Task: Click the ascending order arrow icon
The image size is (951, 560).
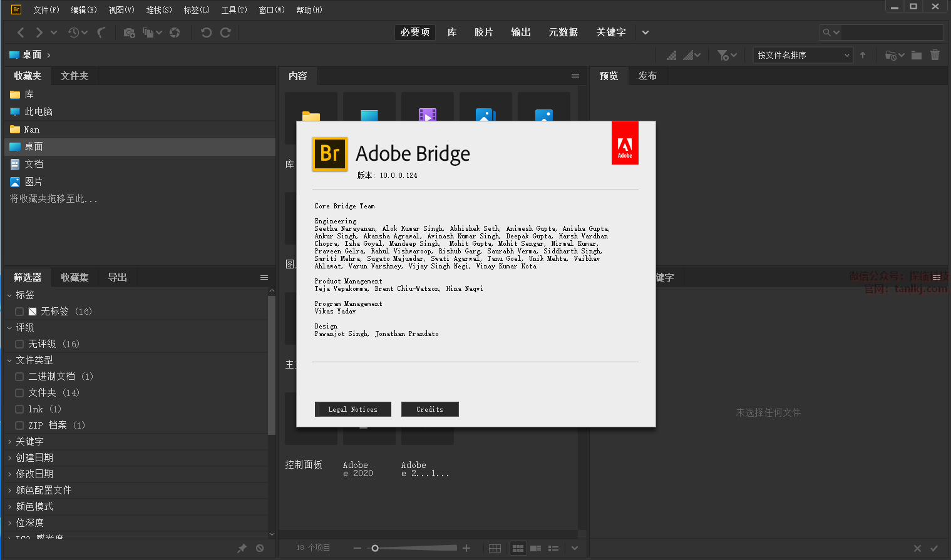Action: click(863, 55)
